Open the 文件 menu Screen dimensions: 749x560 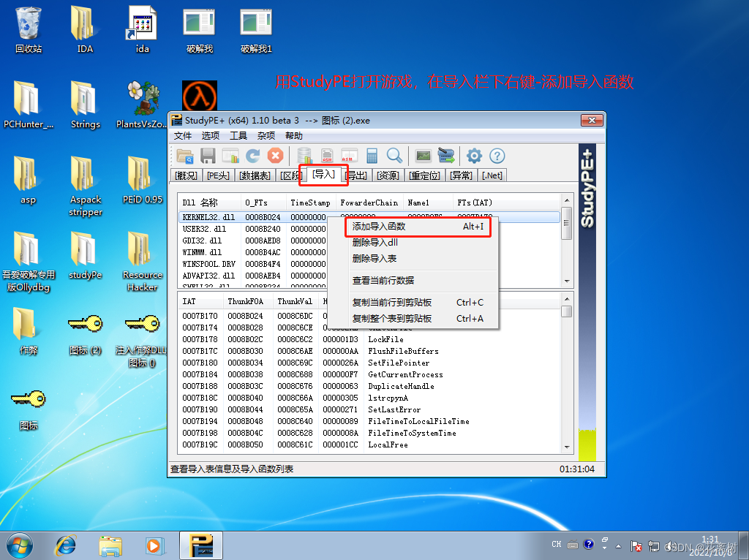point(182,135)
